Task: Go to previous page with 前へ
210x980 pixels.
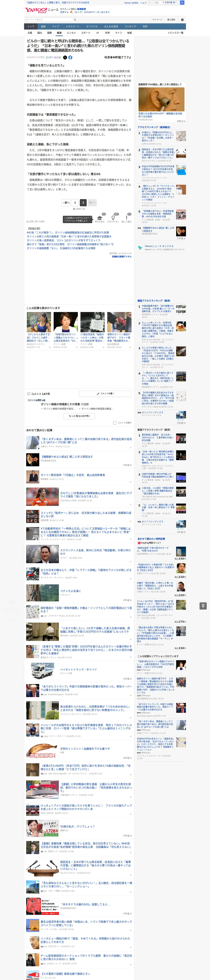Action: point(66,203)
